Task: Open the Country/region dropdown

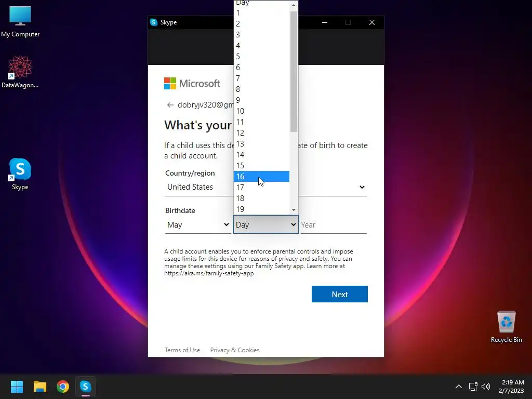Action: [265, 187]
